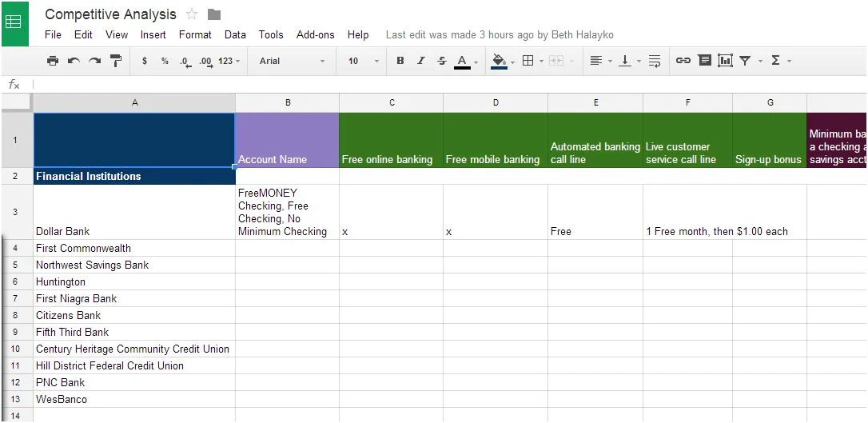Select the Fifth Third Bank cell
Image resolution: width=868 pixels, height=423 pixels.
pos(134,332)
